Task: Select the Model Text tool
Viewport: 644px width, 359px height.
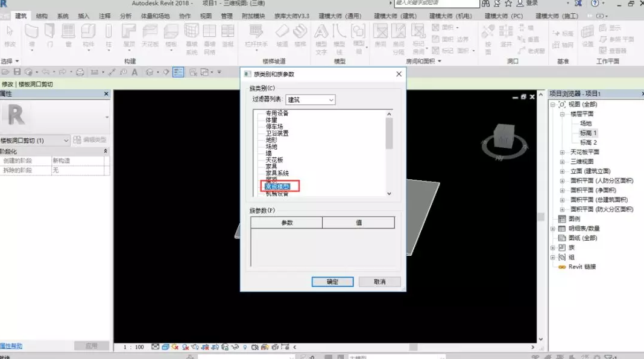Action: coord(321,39)
